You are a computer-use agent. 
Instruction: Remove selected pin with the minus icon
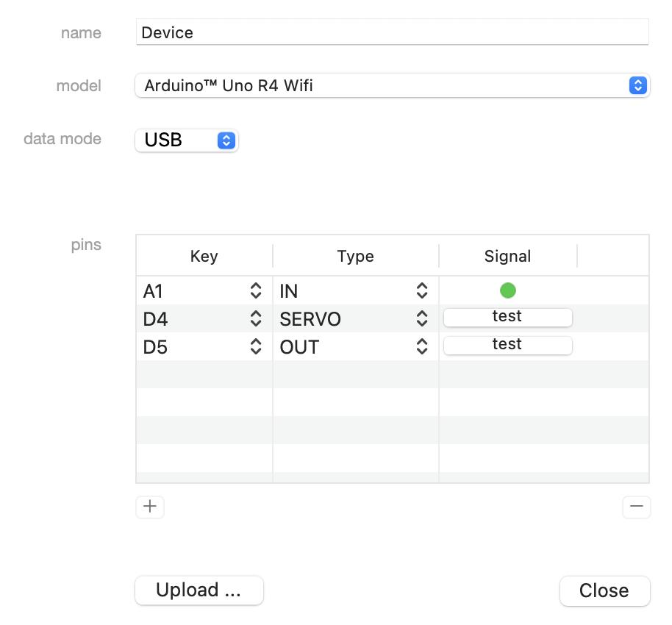point(637,507)
